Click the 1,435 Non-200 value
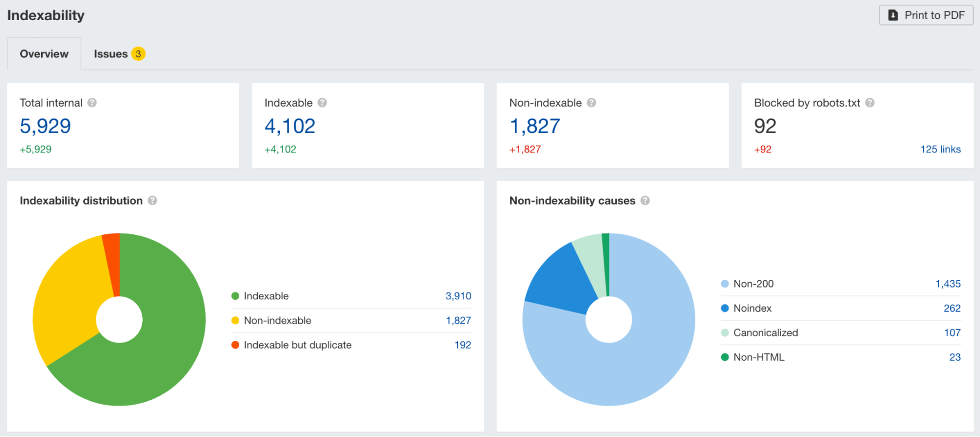980x437 pixels. (948, 284)
